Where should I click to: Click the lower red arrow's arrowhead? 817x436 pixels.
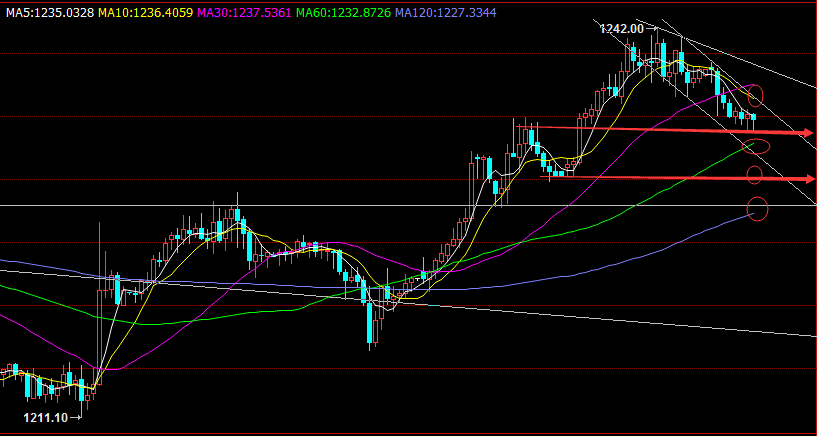click(806, 179)
